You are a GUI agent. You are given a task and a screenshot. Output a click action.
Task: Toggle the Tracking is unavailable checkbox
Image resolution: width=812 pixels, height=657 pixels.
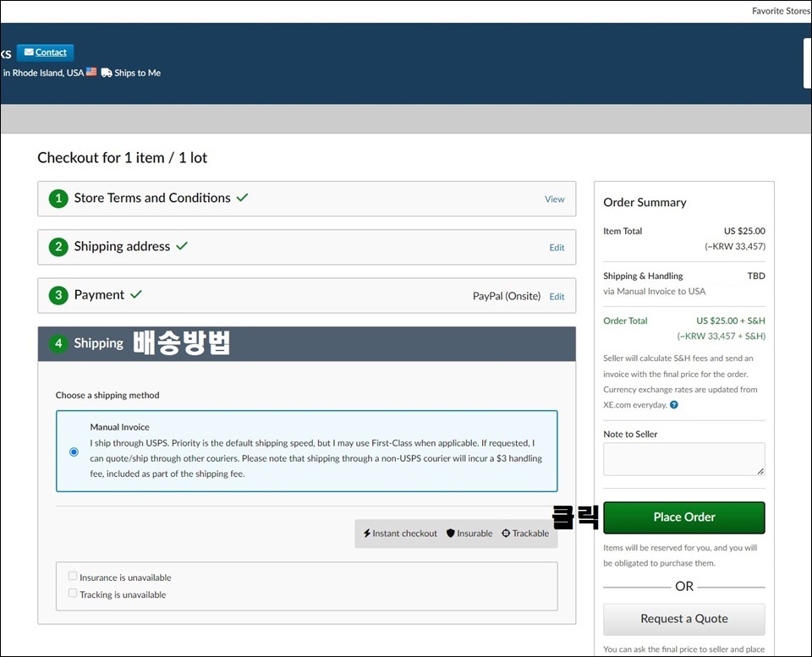[x=73, y=594]
